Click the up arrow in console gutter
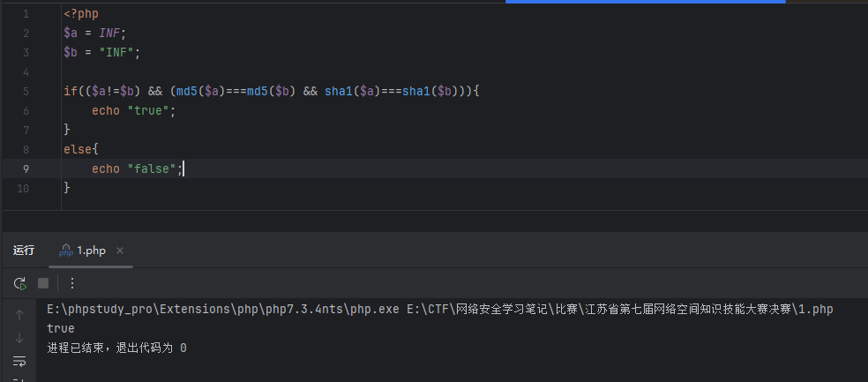 pos(19,314)
